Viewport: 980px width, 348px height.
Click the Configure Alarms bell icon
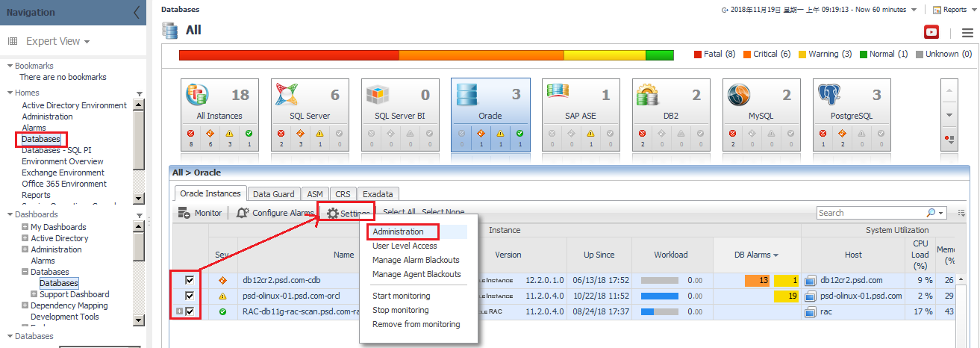click(243, 213)
